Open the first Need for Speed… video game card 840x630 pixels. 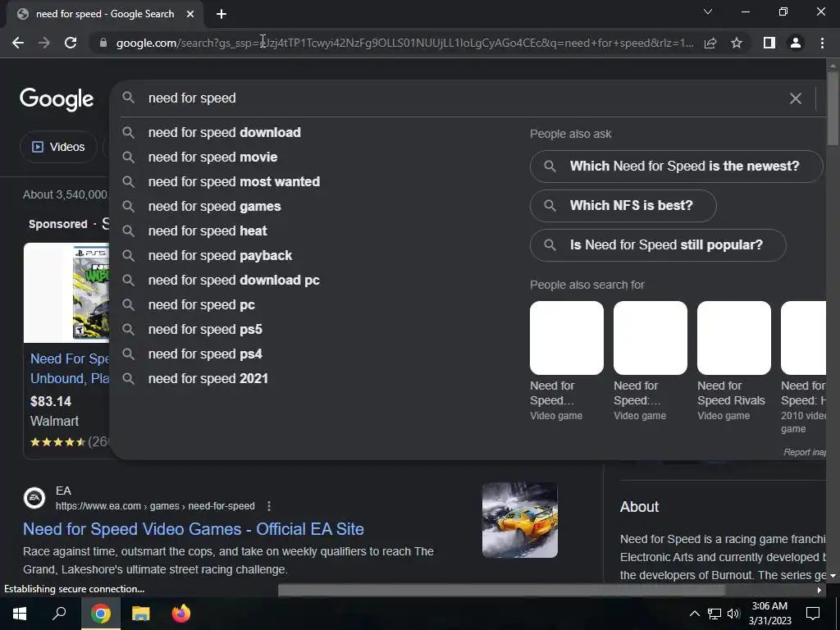tap(566, 361)
